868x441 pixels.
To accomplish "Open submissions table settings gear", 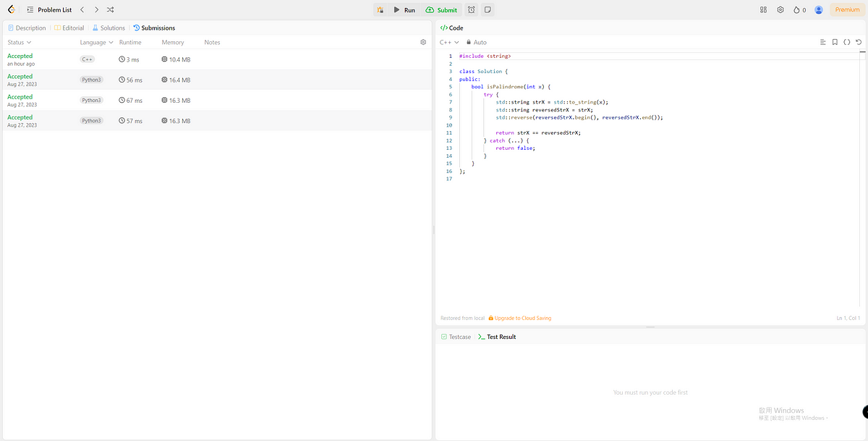I will click(x=423, y=43).
